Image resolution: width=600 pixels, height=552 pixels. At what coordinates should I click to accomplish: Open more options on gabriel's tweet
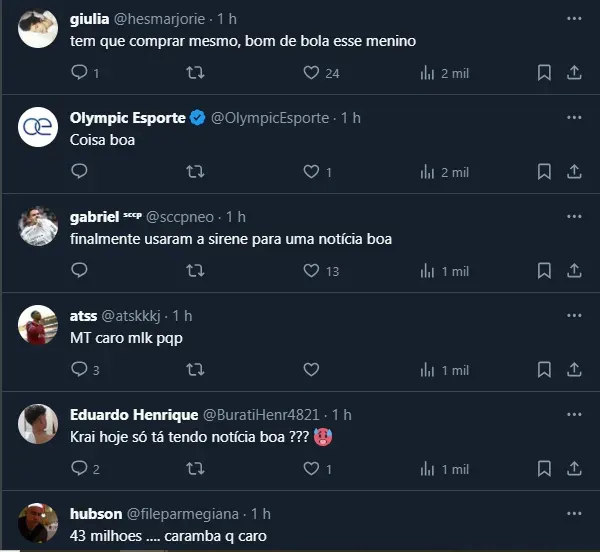(574, 217)
